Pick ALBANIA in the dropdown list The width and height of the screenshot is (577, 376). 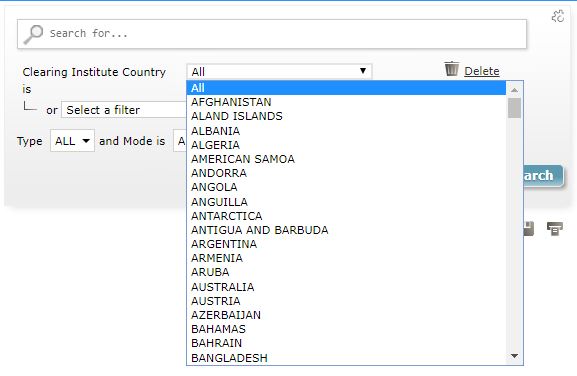click(x=346, y=131)
